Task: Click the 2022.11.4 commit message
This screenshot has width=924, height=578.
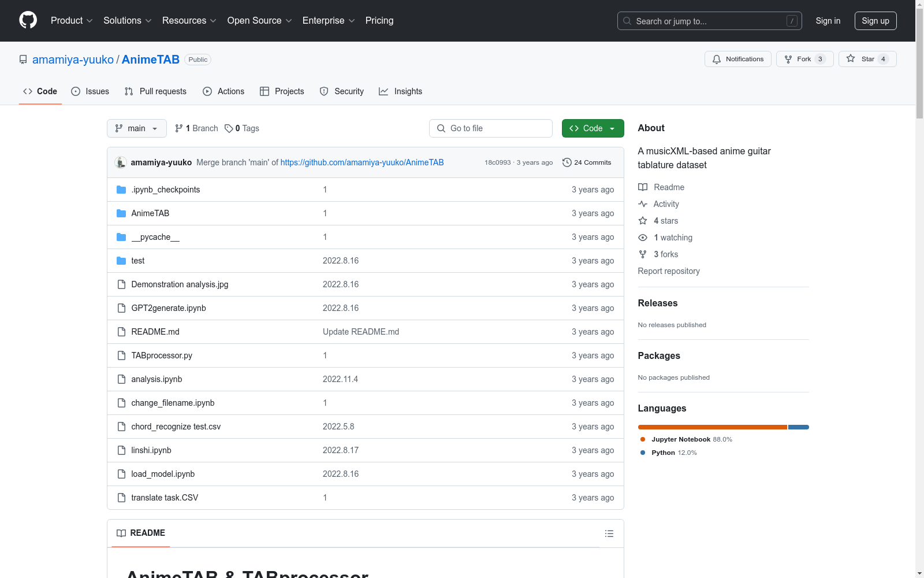Action: point(340,379)
